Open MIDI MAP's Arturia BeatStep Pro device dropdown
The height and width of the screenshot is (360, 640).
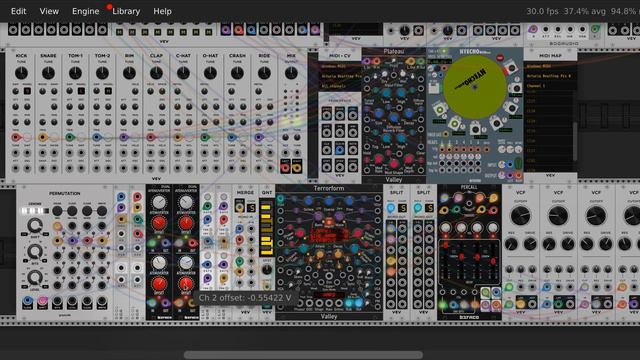550,76
